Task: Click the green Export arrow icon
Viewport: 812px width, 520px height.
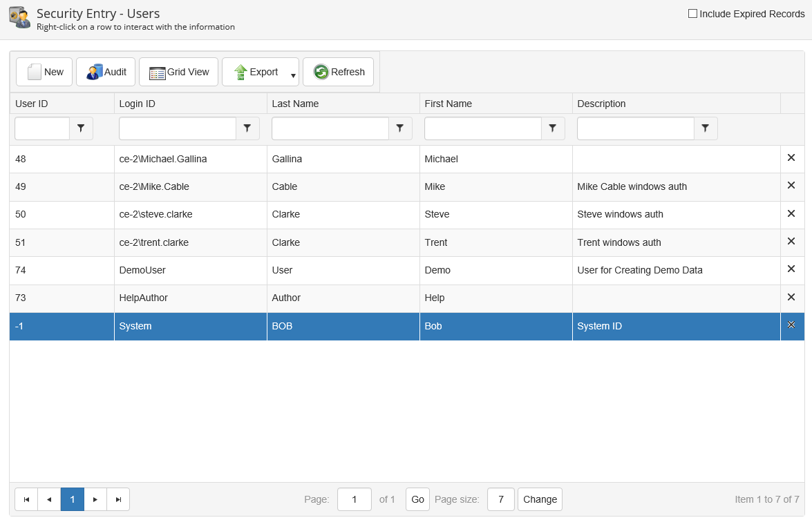Action: tap(240, 72)
